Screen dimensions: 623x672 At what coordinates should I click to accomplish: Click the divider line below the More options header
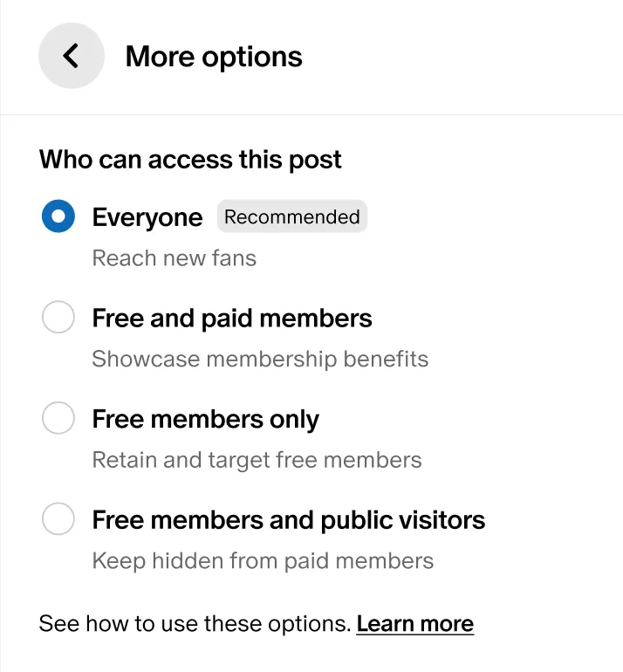pos(311,114)
